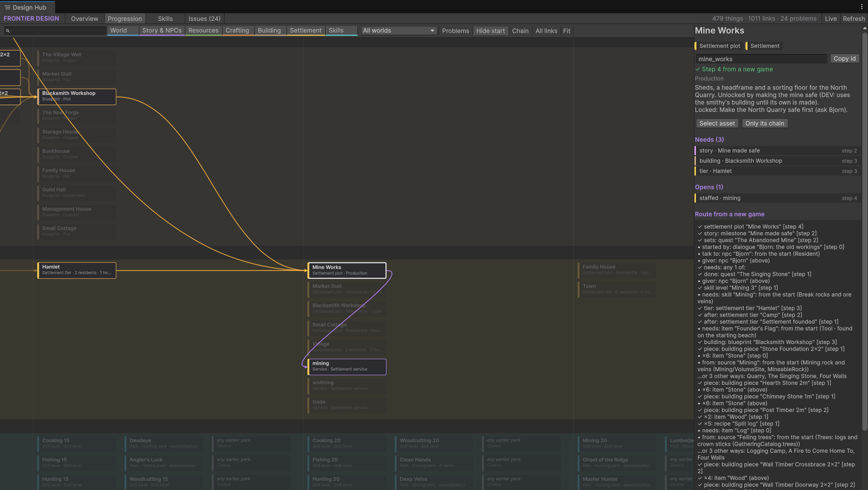Click the Fit button
This screenshot has height=490, width=868.
tap(567, 31)
